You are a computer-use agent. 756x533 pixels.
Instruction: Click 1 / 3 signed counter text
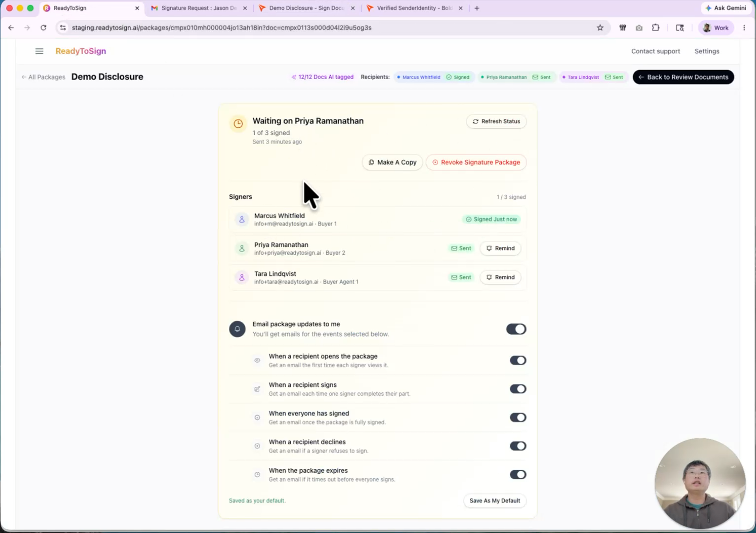click(511, 197)
